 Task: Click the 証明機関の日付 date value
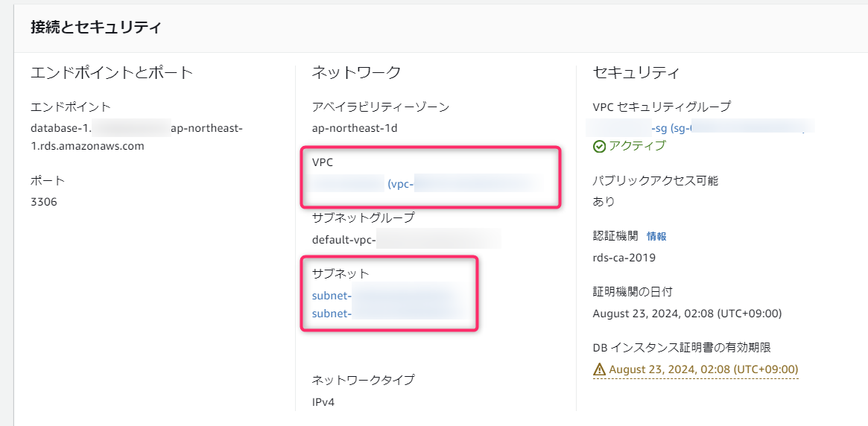coord(687,314)
